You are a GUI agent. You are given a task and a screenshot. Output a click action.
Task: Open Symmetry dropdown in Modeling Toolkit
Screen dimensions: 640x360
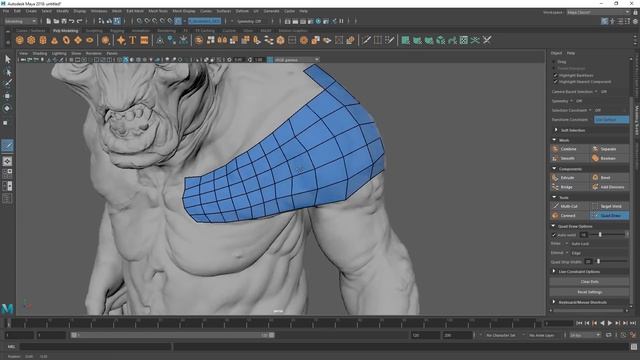[571, 101]
